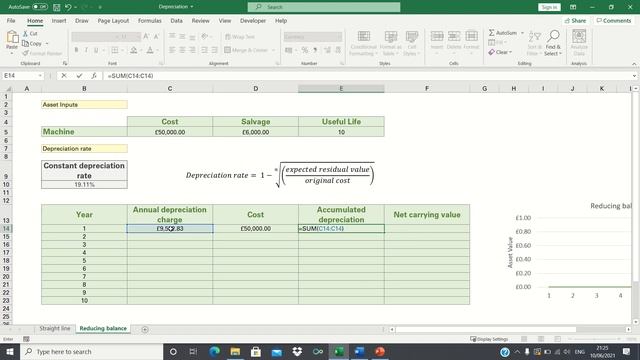Screen dimensions: 640x360
Task: Click the Cut scissors icon
Action: pos(25,33)
